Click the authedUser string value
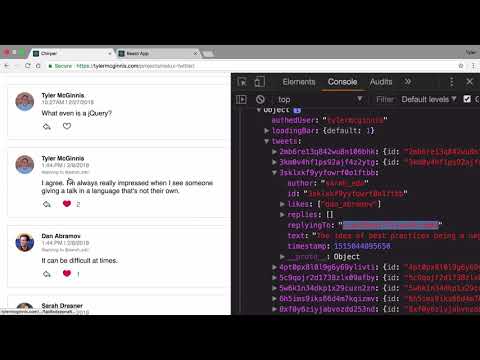This screenshot has width=480, height=360. (355, 120)
